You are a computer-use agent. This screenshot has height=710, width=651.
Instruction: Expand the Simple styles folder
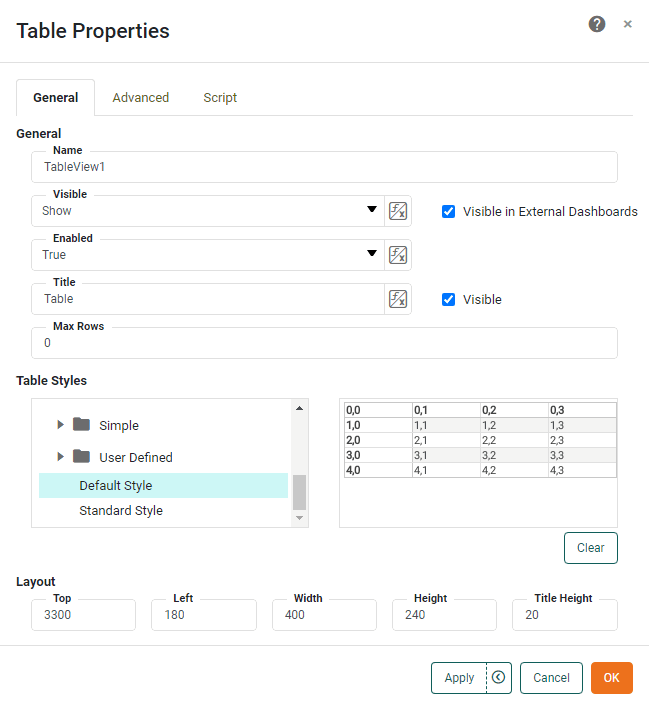click(x=60, y=425)
